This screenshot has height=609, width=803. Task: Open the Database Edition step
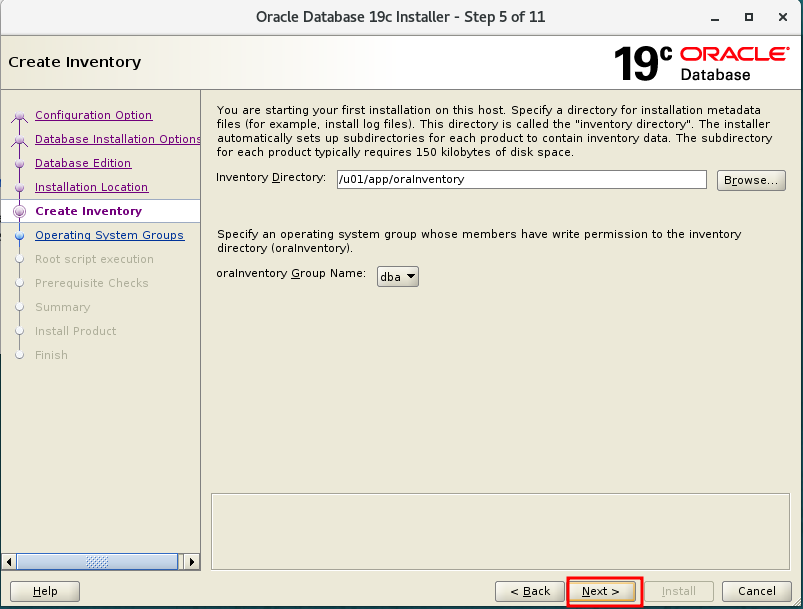pos(83,163)
